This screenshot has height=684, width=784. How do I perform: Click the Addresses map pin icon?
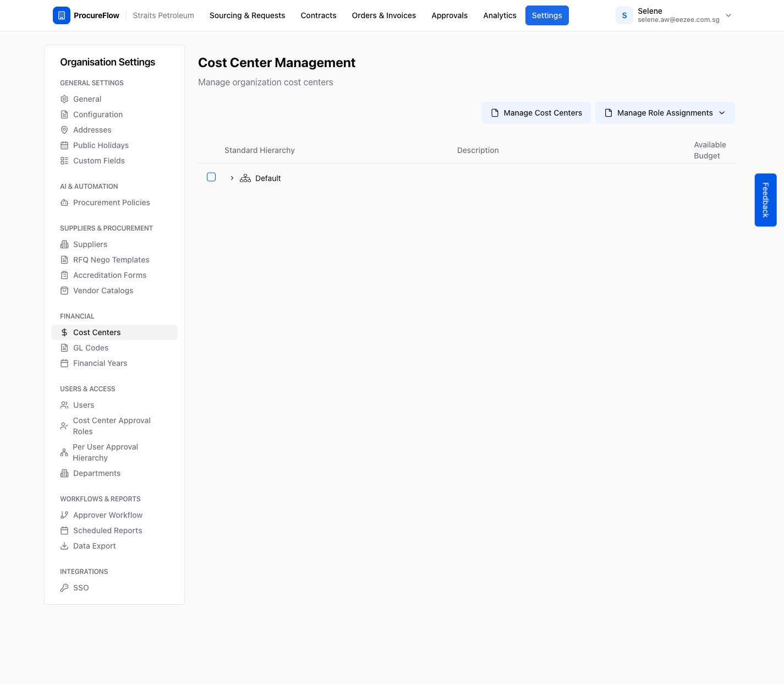(64, 130)
